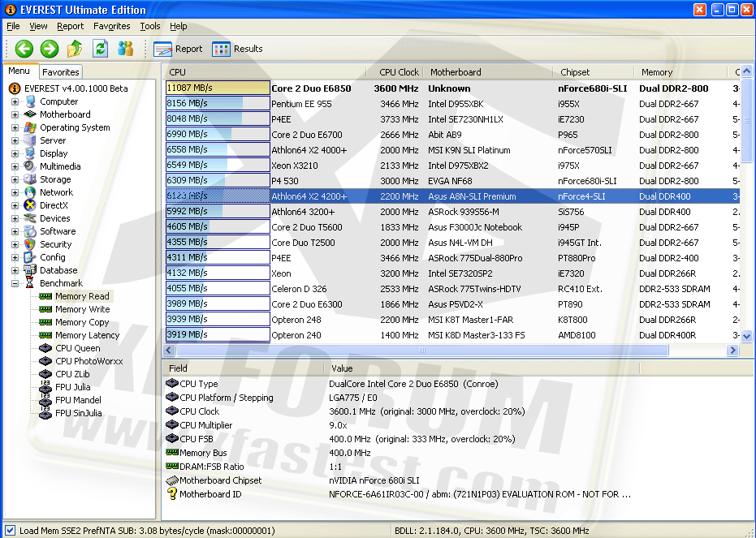756x538 pixels.
Task: Select the Display tree icon
Action: [30, 153]
